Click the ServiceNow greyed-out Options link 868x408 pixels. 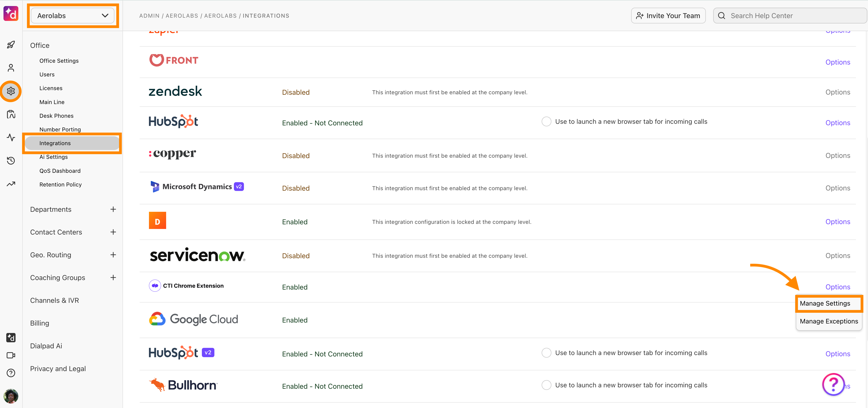click(x=838, y=256)
